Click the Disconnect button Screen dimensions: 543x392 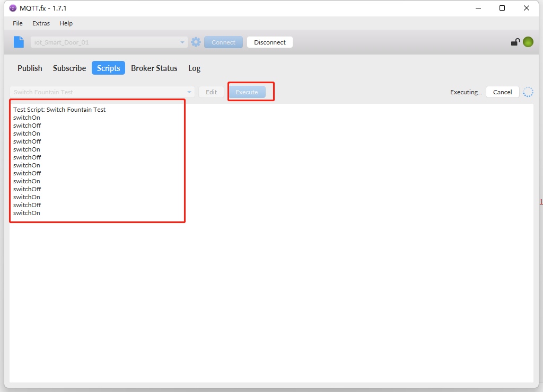click(270, 42)
